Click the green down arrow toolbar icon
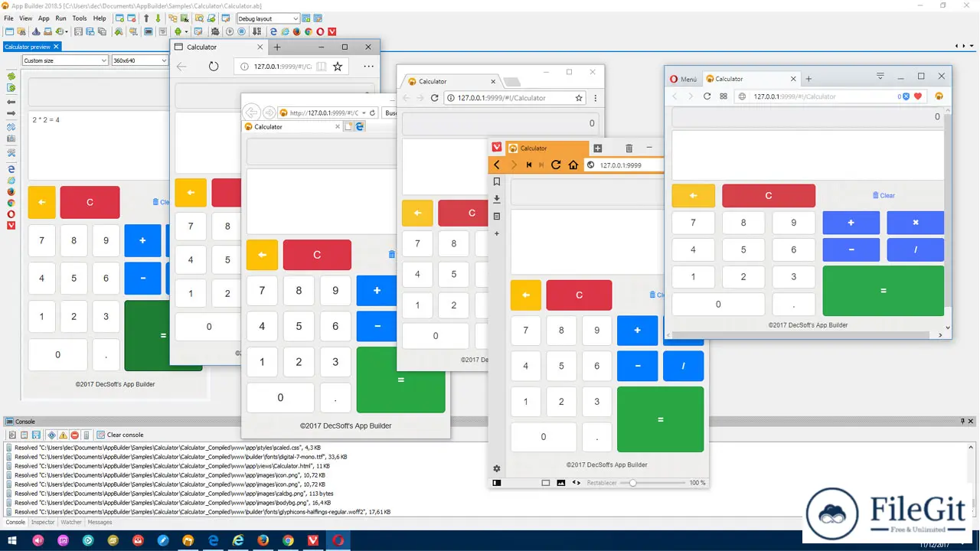Image resolution: width=980 pixels, height=551 pixels. (158, 18)
